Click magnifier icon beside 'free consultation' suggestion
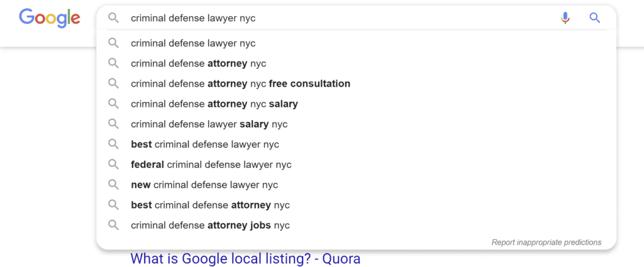 tap(113, 84)
